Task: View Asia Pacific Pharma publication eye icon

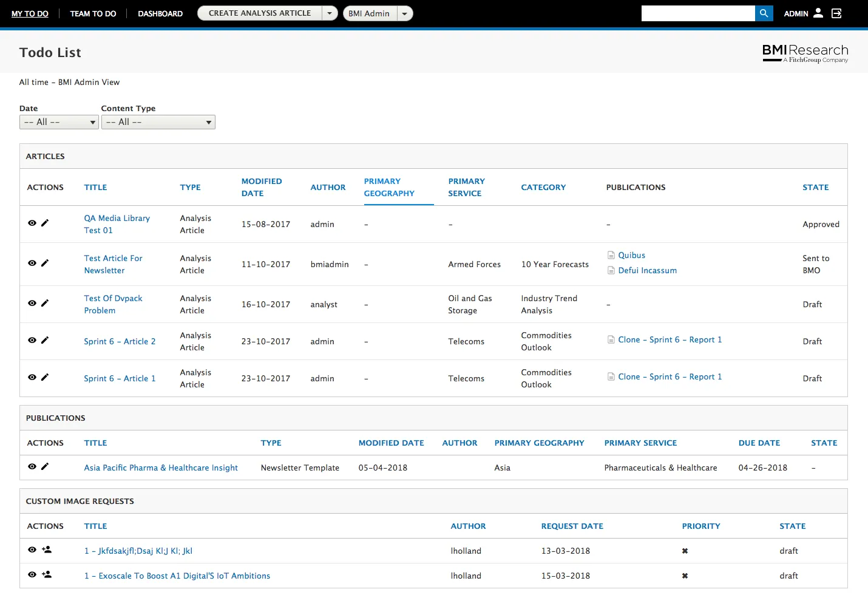Action: [32, 467]
